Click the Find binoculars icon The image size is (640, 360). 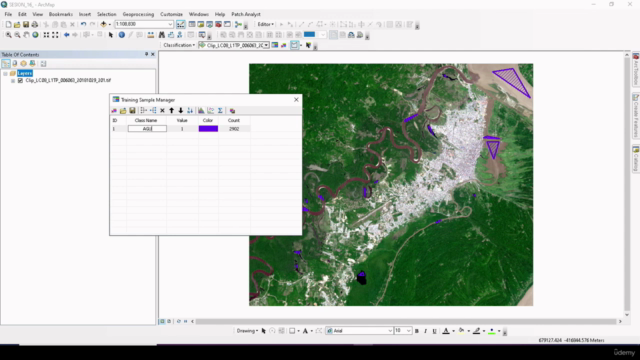click(x=162, y=35)
